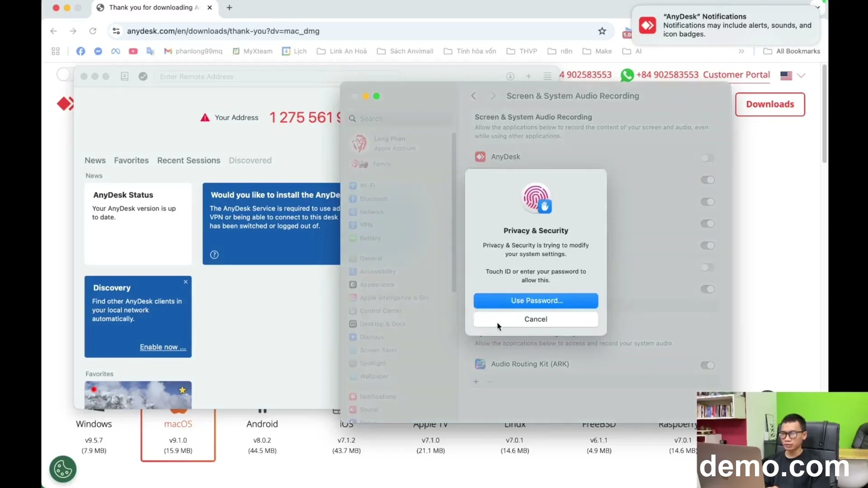Click Audio Routing Kit app icon

(x=480, y=364)
